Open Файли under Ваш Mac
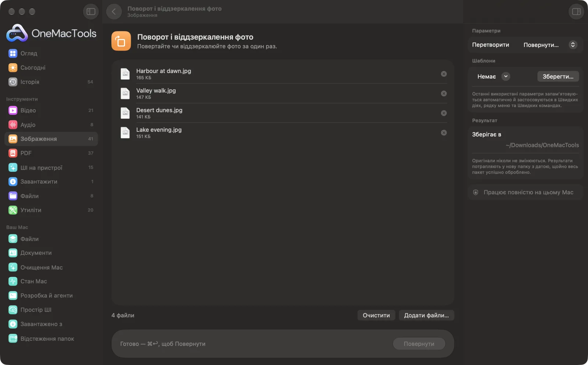This screenshot has width=588, height=365. (51, 239)
